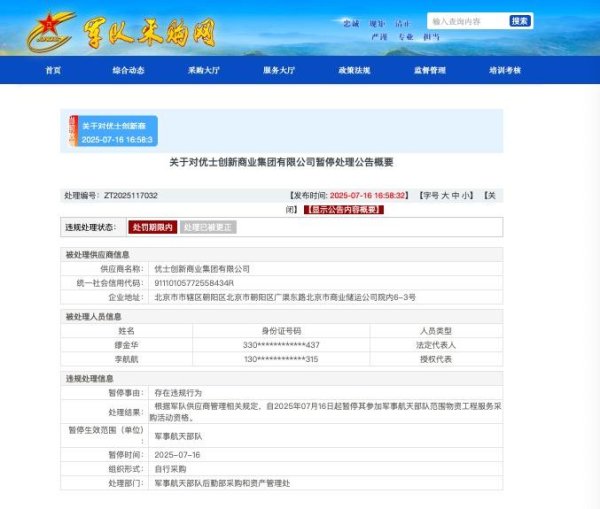Open the 首页 navigation item
Screen dimensions: 600x509
(53, 70)
